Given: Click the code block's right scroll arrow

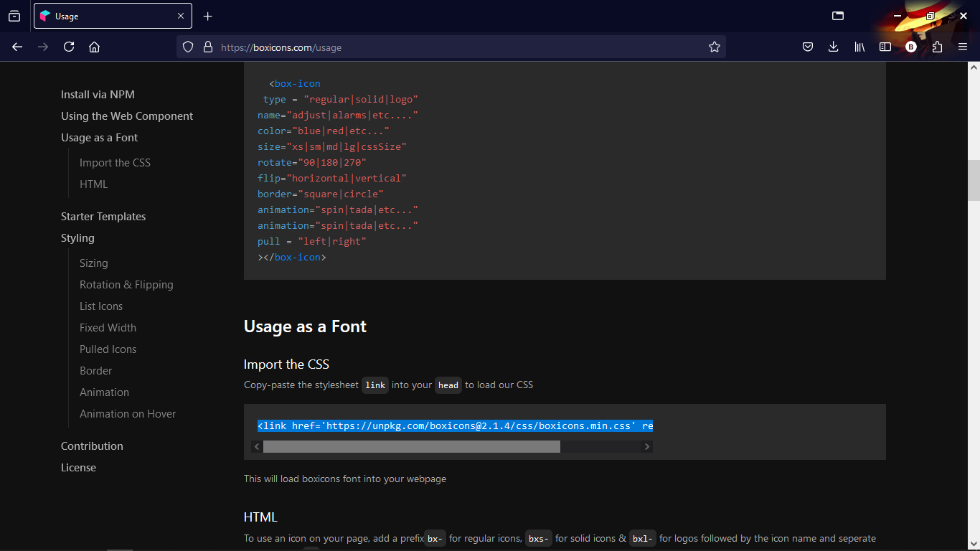Looking at the screenshot, I should 646,447.
